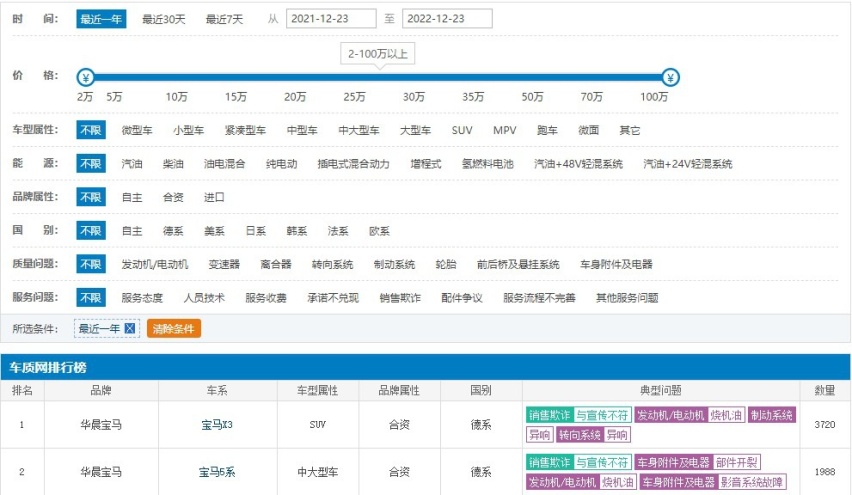Select 其它 vehicle type
This screenshot has width=852, height=495.
point(630,130)
